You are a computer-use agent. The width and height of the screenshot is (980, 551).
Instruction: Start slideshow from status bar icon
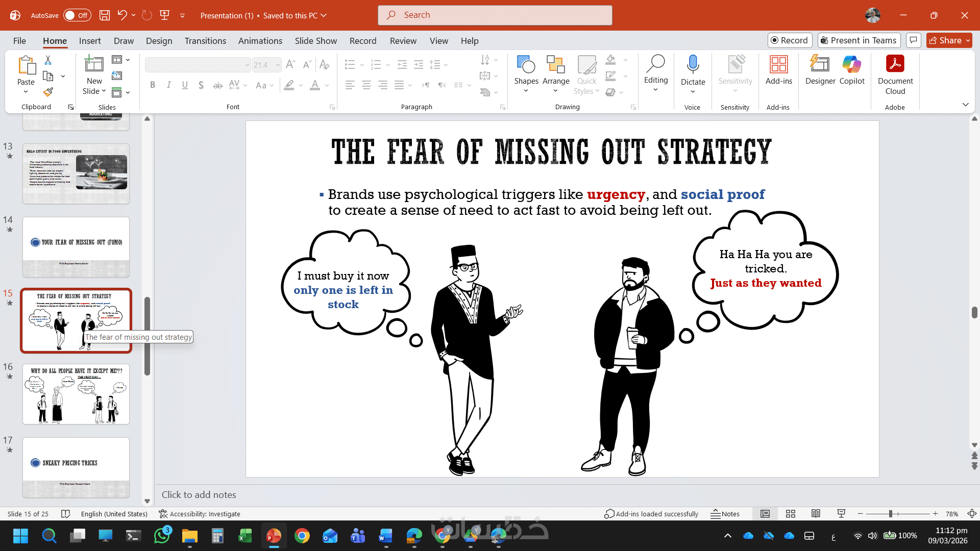(841, 514)
